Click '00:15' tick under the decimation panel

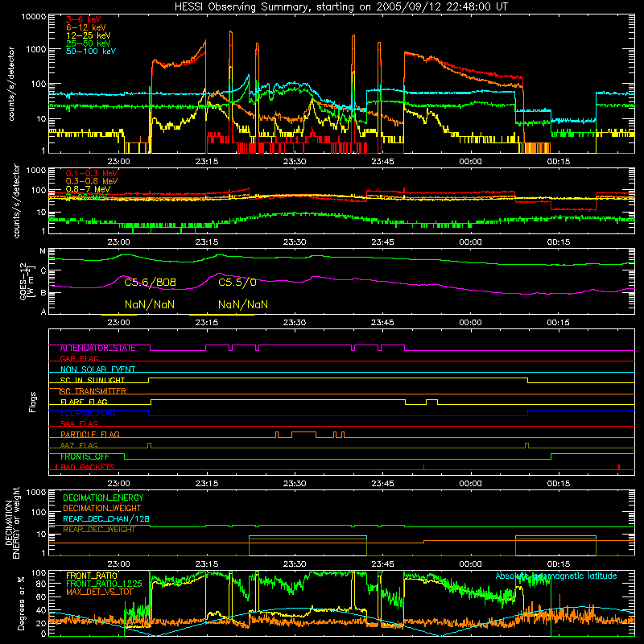558,564
